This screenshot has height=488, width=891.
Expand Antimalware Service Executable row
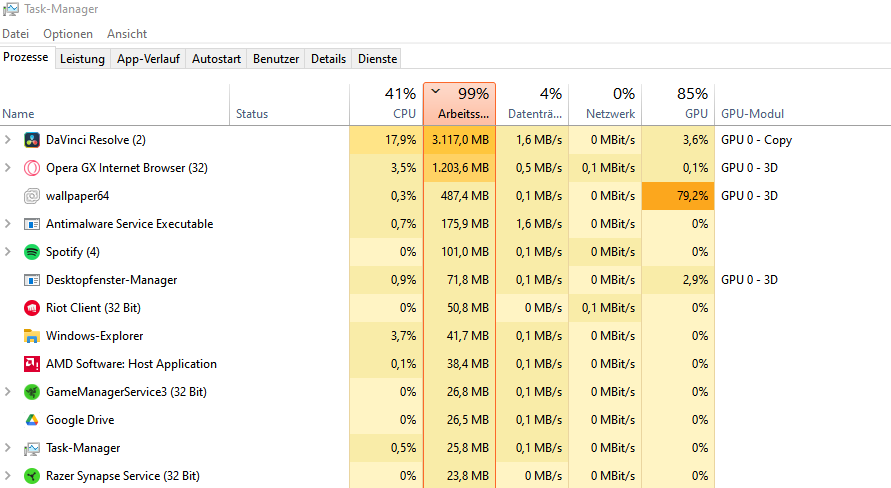[7, 224]
